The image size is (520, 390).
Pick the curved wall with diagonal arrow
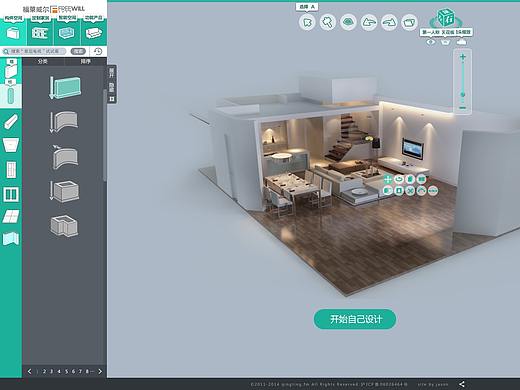click(65, 157)
